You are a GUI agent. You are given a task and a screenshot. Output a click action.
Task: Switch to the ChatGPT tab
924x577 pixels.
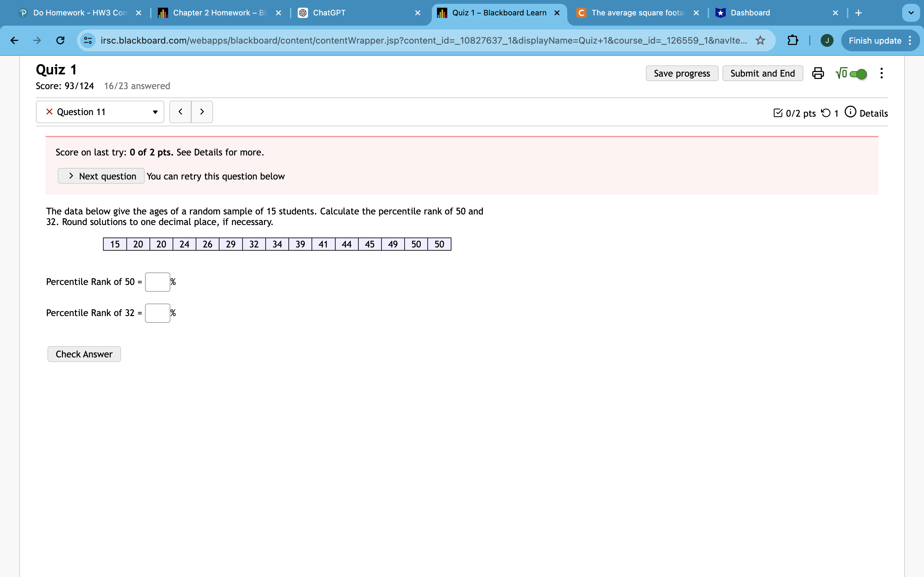(336, 13)
